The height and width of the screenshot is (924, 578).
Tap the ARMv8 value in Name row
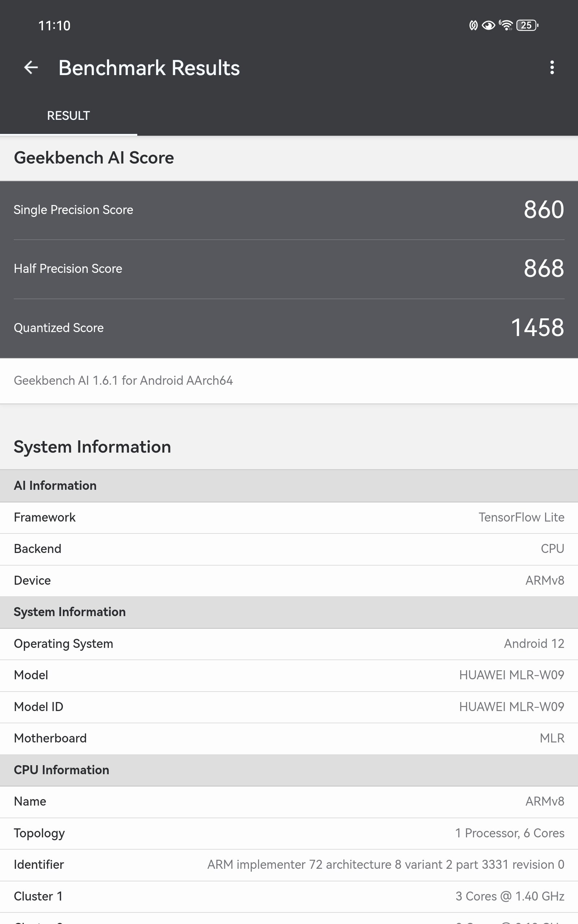pyautogui.click(x=545, y=801)
